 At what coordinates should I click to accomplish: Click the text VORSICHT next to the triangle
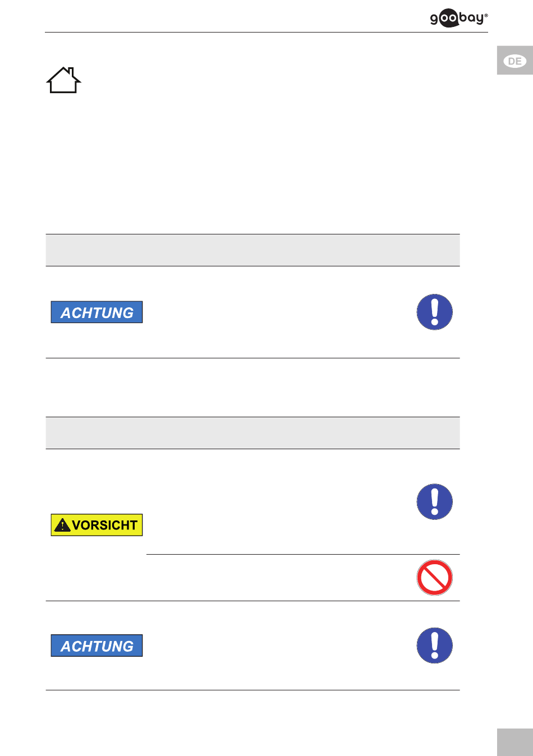point(105,525)
